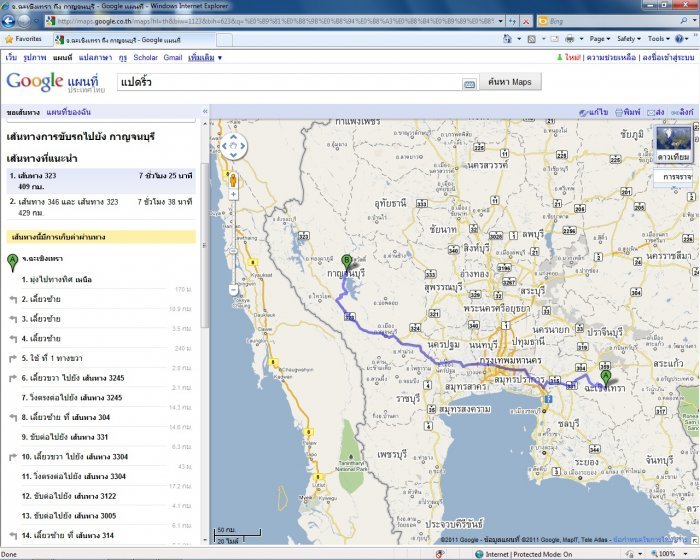Click the IE Help question mark icon
Image resolution: width=700 pixels, height=560 pixels.
point(679,39)
